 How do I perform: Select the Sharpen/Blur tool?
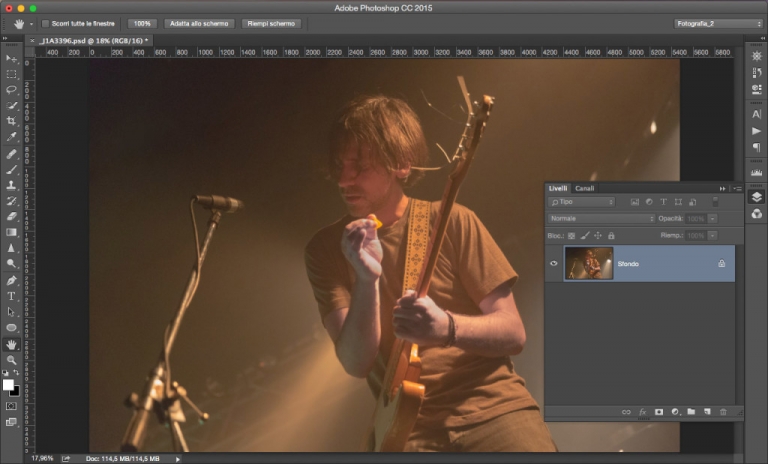[x=11, y=248]
